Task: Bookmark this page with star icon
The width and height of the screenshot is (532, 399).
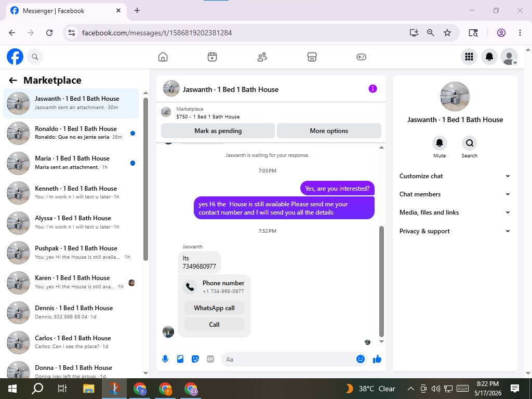Action: [x=447, y=33]
